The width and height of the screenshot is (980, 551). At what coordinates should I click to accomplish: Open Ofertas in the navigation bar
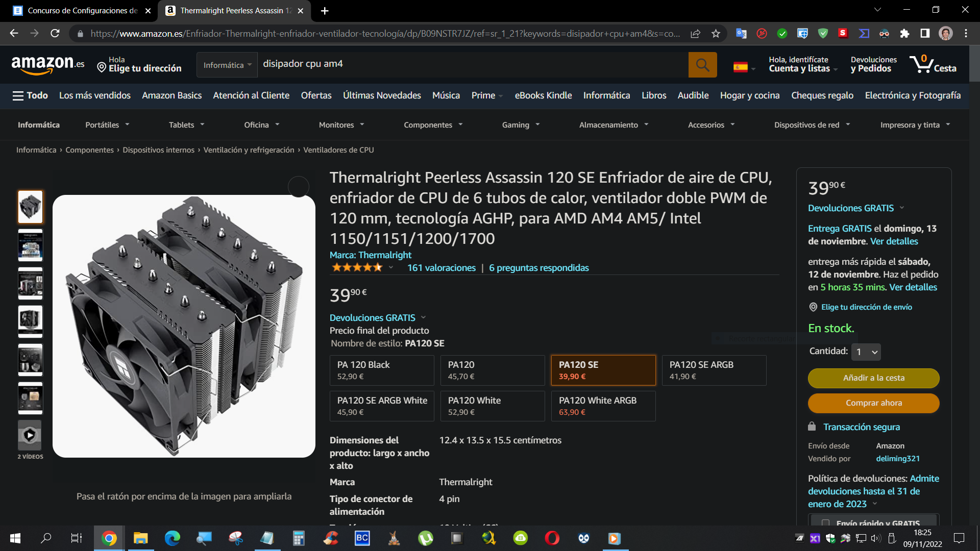coord(316,95)
